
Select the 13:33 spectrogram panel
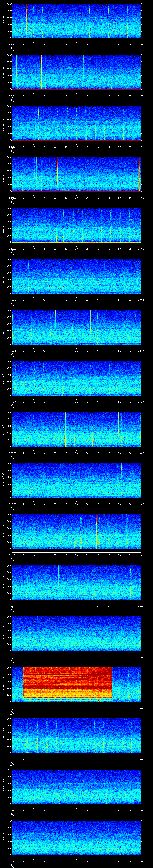coord(76,123)
